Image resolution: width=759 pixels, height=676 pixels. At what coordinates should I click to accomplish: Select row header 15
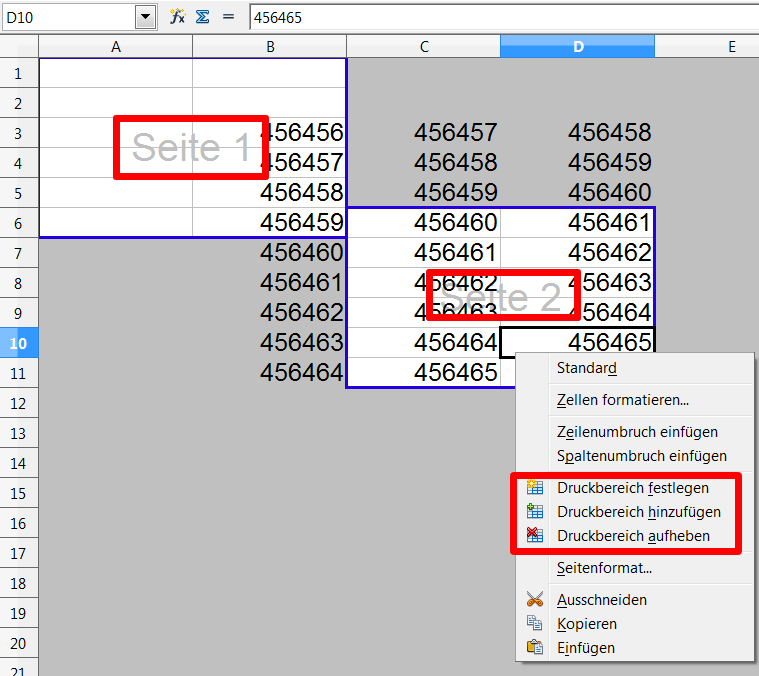[19, 494]
